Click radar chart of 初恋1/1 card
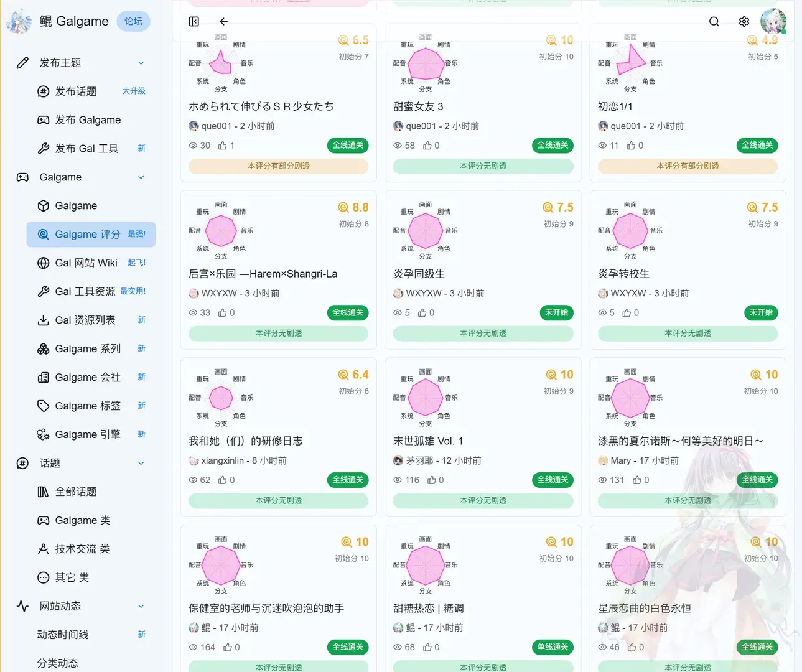 (631, 63)
